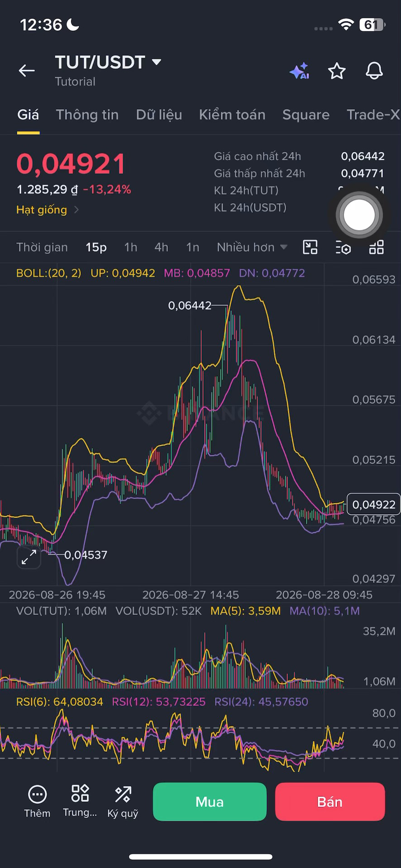Tap the Mua buy button

210,802
